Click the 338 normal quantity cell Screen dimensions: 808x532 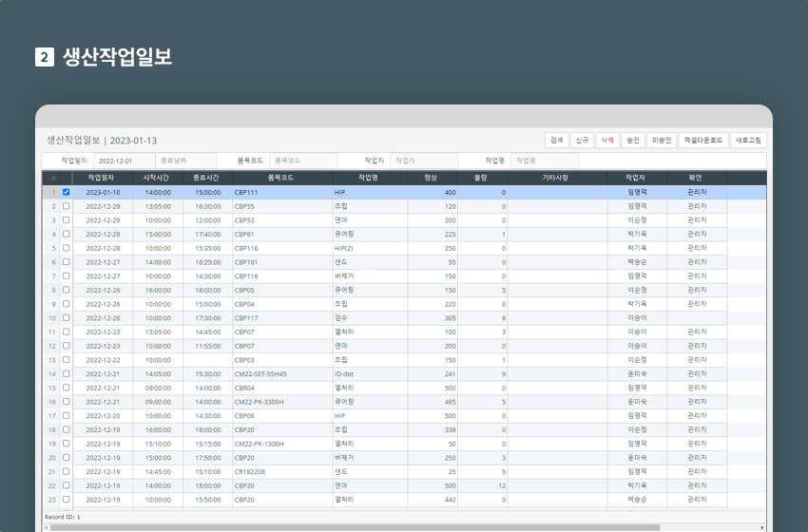pyautogui.click(x=433, y=430)
